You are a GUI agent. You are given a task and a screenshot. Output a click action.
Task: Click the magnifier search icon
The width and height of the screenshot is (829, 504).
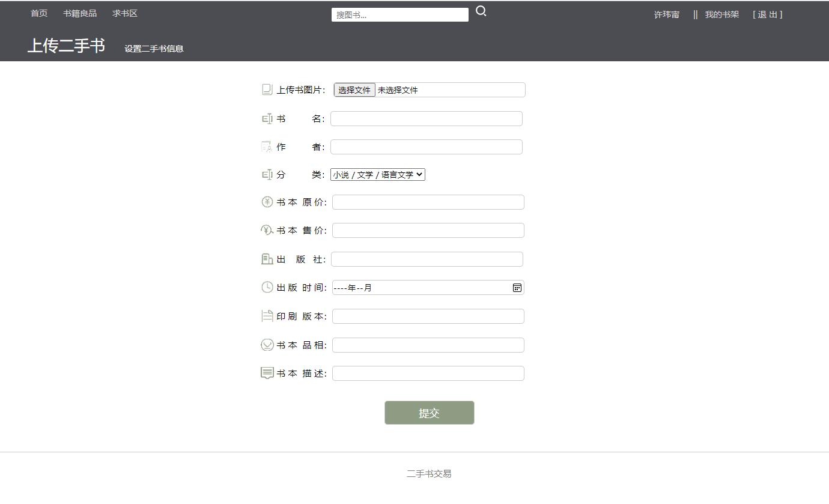(x=481, y=11)
